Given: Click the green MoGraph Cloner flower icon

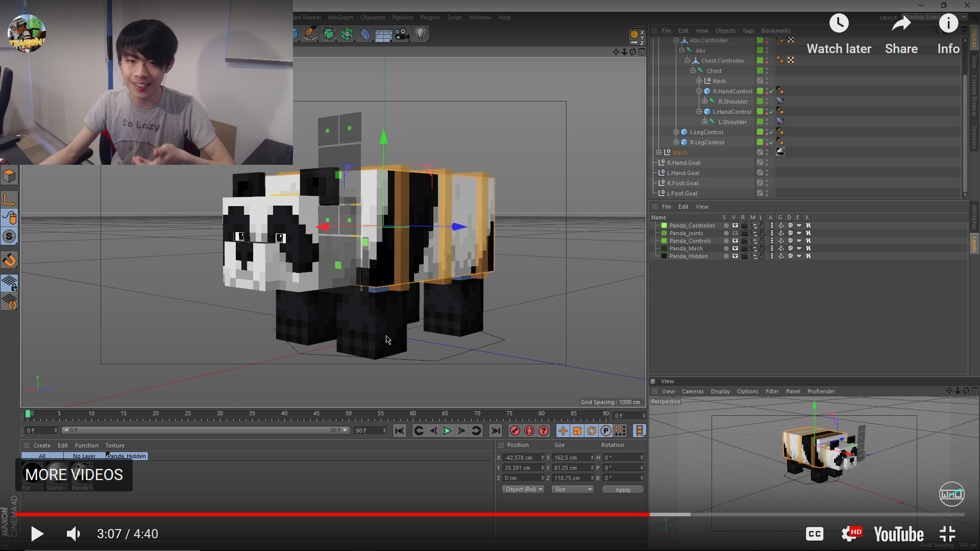Looking at the screenshot, I should 347,34.
